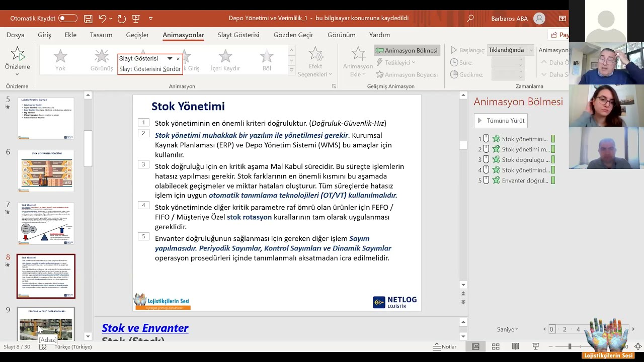Open the customize quick access toolbar dropdown

(x=150, y=19)
